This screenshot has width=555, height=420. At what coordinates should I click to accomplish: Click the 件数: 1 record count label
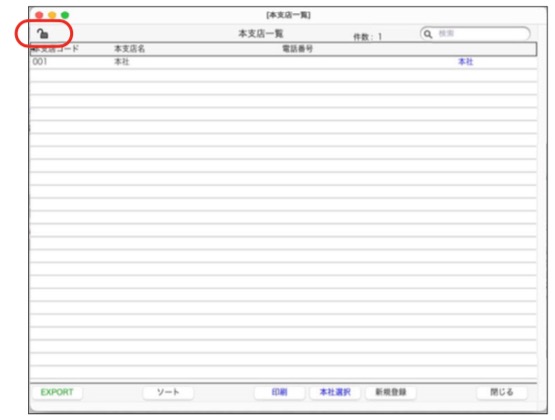pyautogui.click(x=367, y=37)
